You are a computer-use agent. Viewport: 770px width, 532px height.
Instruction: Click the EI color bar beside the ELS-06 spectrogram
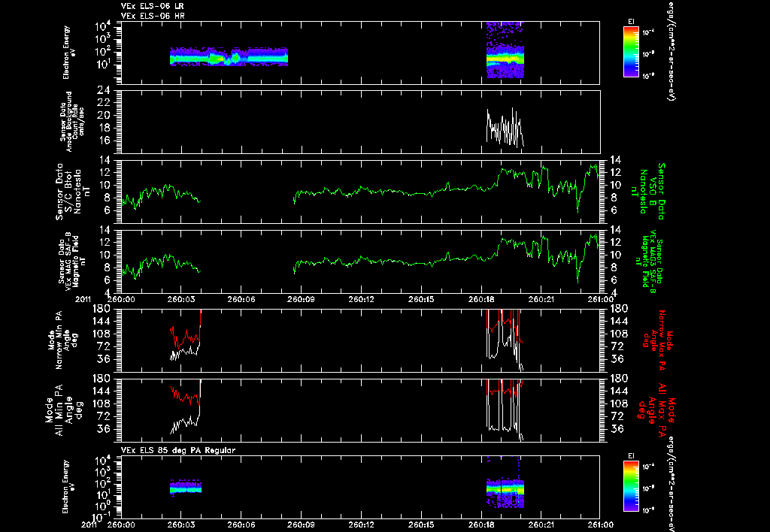coord(631,52)
